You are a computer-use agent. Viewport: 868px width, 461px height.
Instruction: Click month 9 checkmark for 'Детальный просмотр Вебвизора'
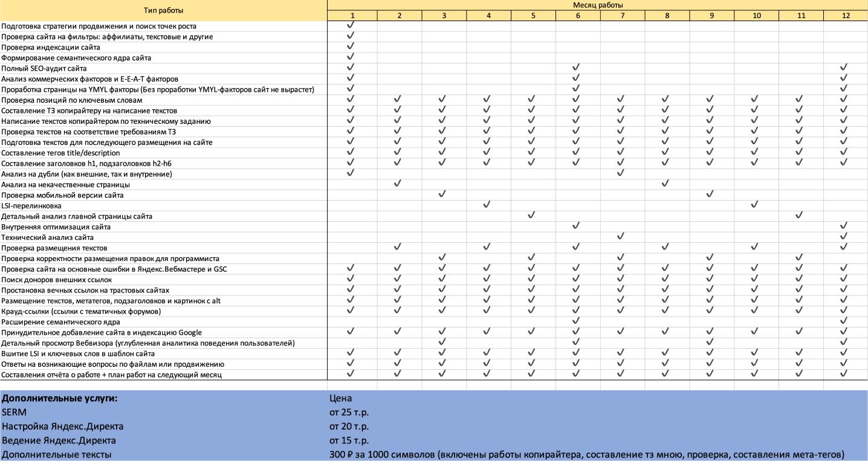pyautogui.click(x=710, y=342)
